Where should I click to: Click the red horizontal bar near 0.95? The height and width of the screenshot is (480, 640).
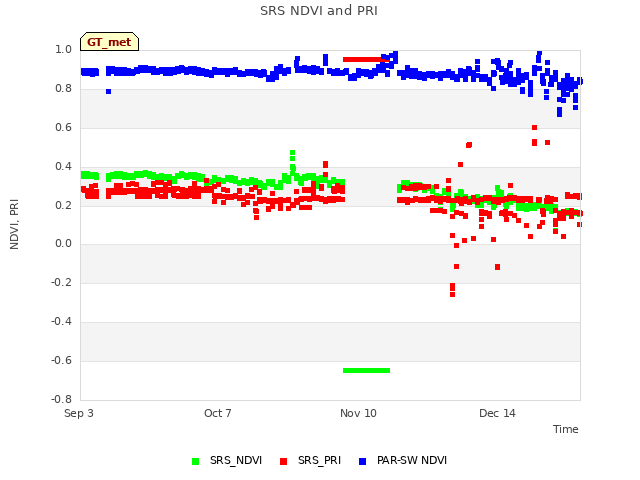tap(366, 60)
